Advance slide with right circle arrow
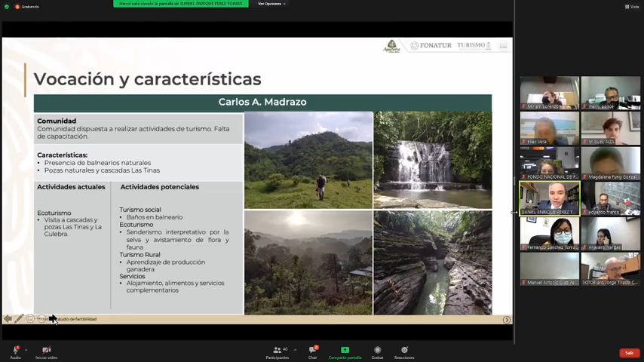Image resolution: width=644 pixels, height=362 pixels. (x=507, y=320)
